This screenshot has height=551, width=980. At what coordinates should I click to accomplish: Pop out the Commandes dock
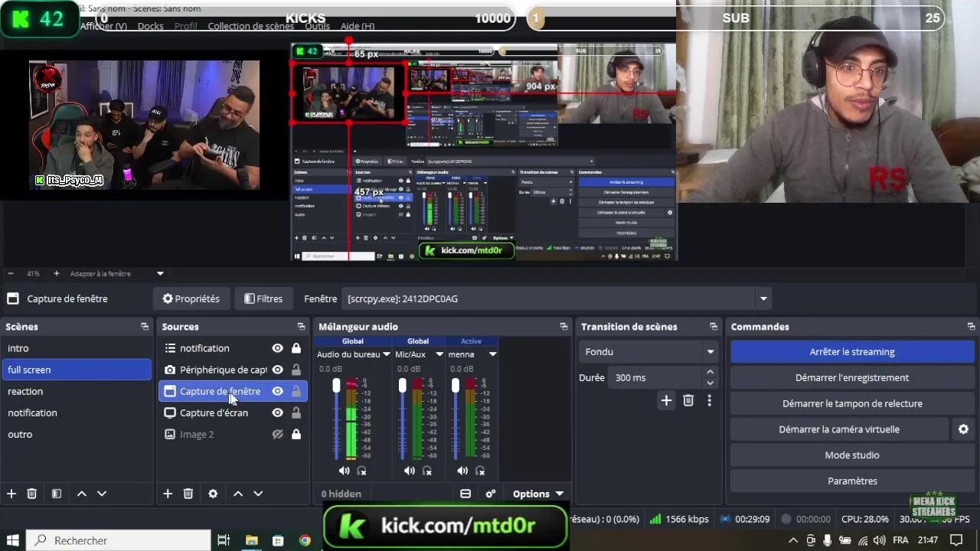point(971,327)
